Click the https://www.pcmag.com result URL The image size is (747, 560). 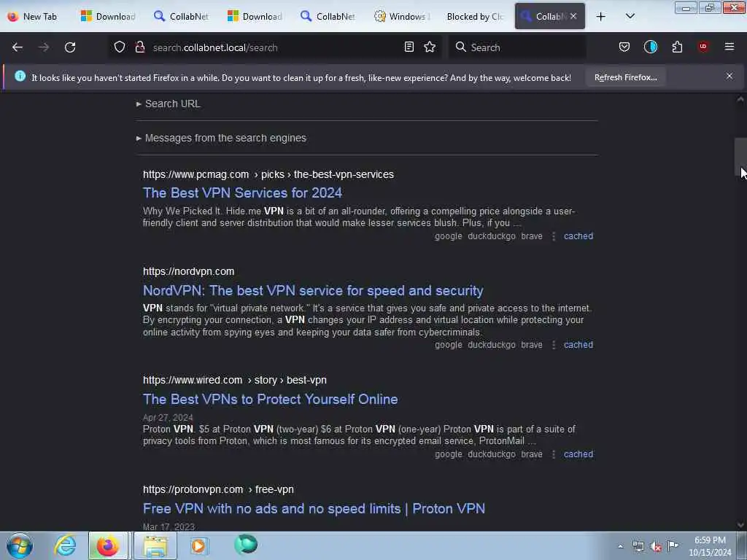tap(268, 175)
